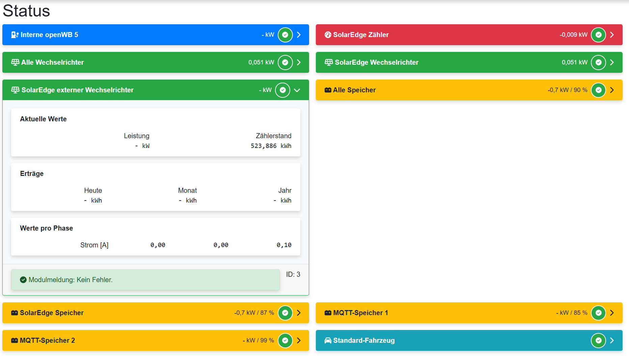
Task: Click the MQTT-Speicher 1 title text
Action: (360, 313)
